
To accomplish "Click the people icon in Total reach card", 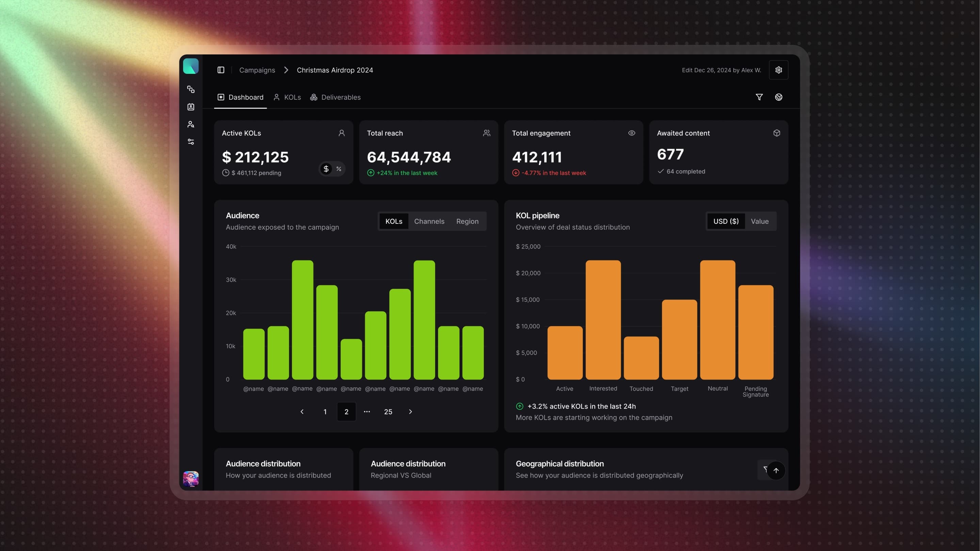I will [x=486, y=133].
